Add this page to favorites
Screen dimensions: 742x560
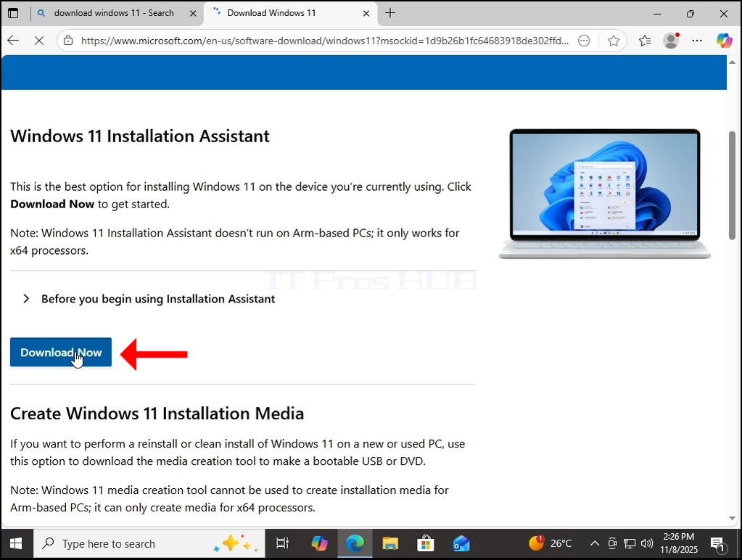click(614, 41)
